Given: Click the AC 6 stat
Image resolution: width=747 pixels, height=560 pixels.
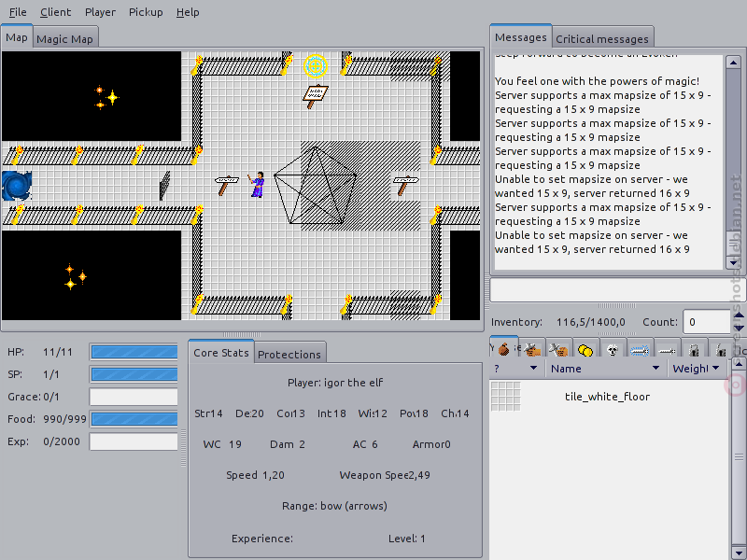Looking at the screenshot, I should [365, 444].
